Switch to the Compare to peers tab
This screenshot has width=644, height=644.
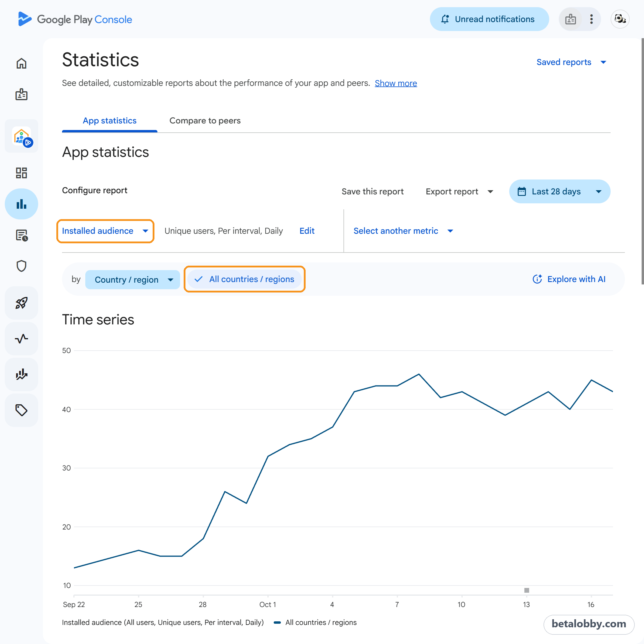coord(205,121)
